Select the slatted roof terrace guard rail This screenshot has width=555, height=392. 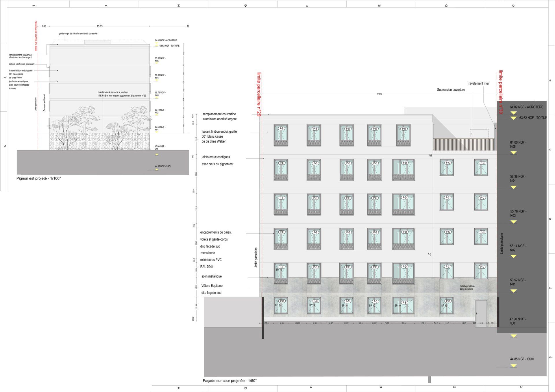(463, 144)
